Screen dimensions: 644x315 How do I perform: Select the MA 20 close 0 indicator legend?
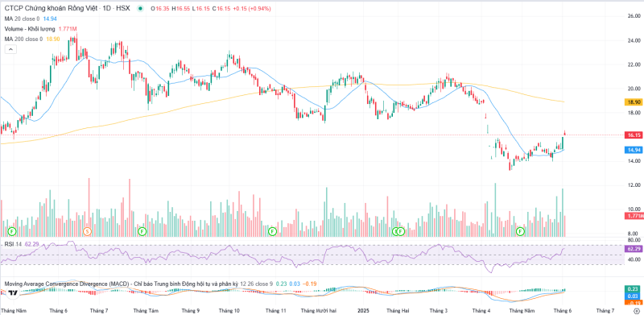[23, 19]
